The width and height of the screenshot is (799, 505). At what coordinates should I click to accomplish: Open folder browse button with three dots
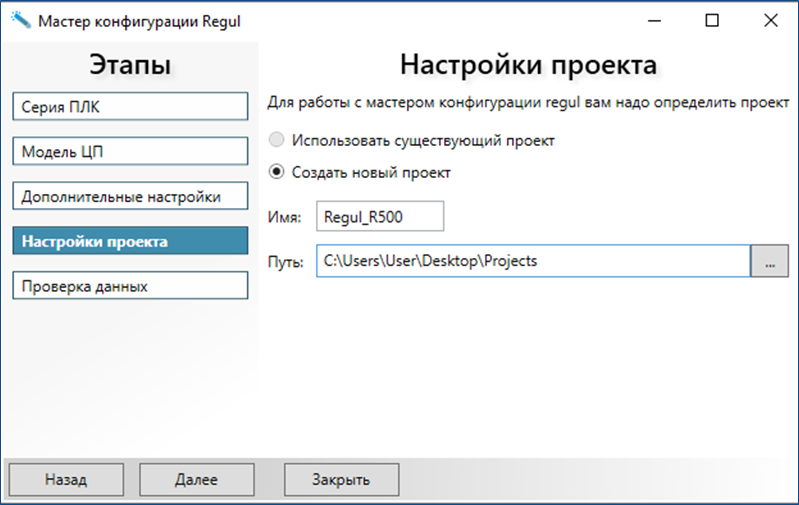pyautogui.click(x=769, y=261)
